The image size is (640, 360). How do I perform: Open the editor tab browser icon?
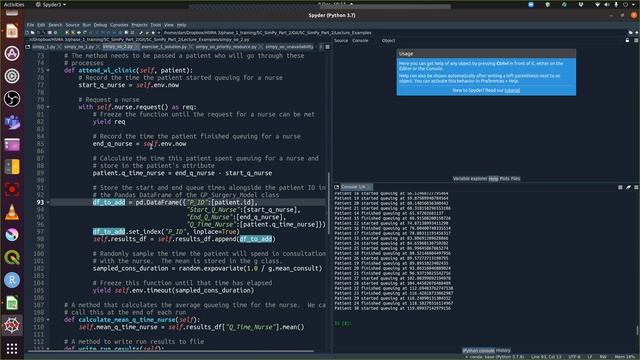[x=28, y=47]
